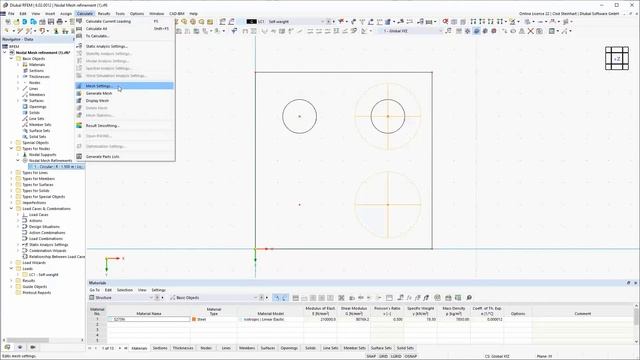The height and width of the screenshot is (360, 640).
Task: Click the Materials cell S235H name field
Action: [x=149, y=319]
